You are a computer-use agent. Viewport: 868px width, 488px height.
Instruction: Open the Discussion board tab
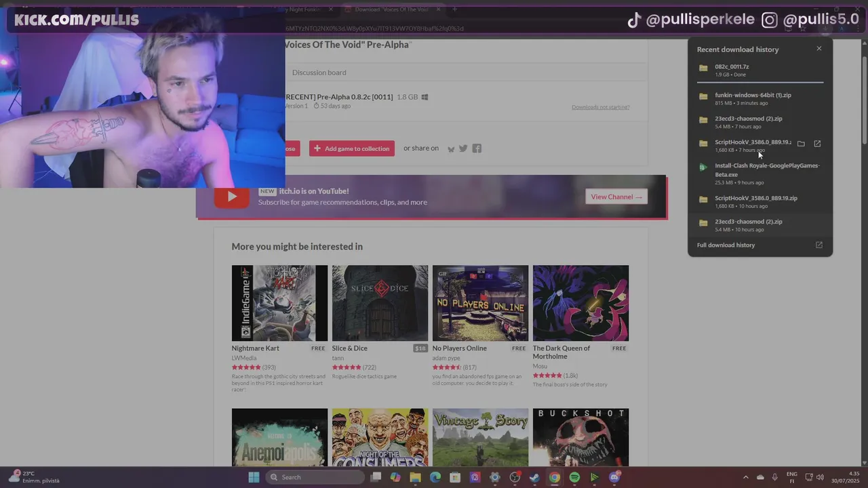319,73
